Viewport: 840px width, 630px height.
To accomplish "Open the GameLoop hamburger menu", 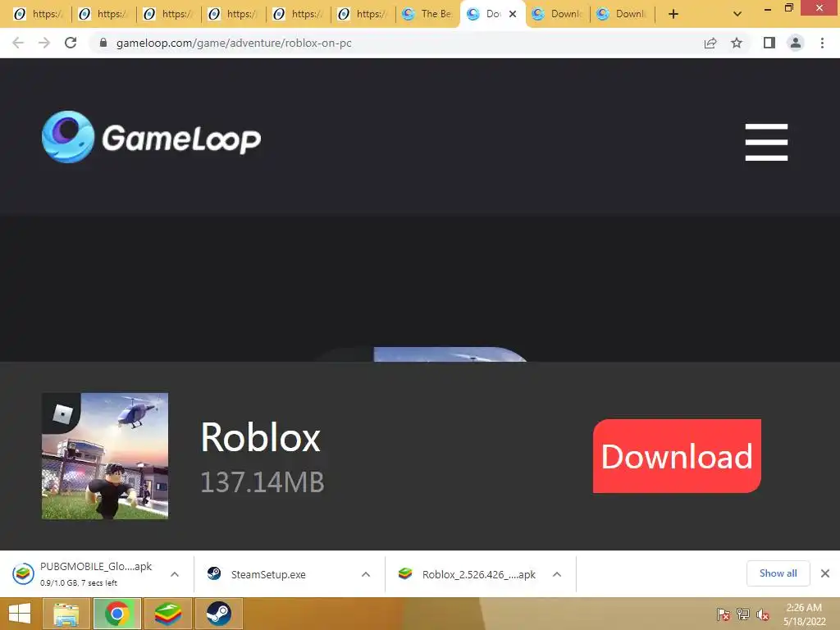I will point(766,142).
